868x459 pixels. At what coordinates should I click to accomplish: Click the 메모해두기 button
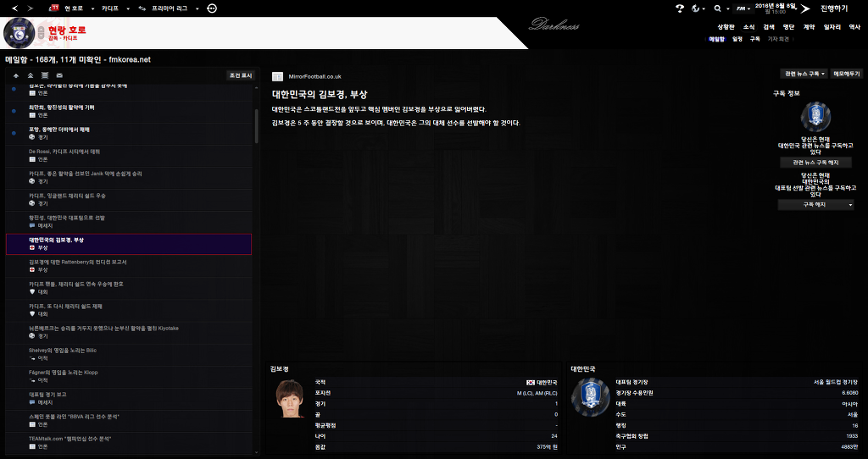click(847, 74)
